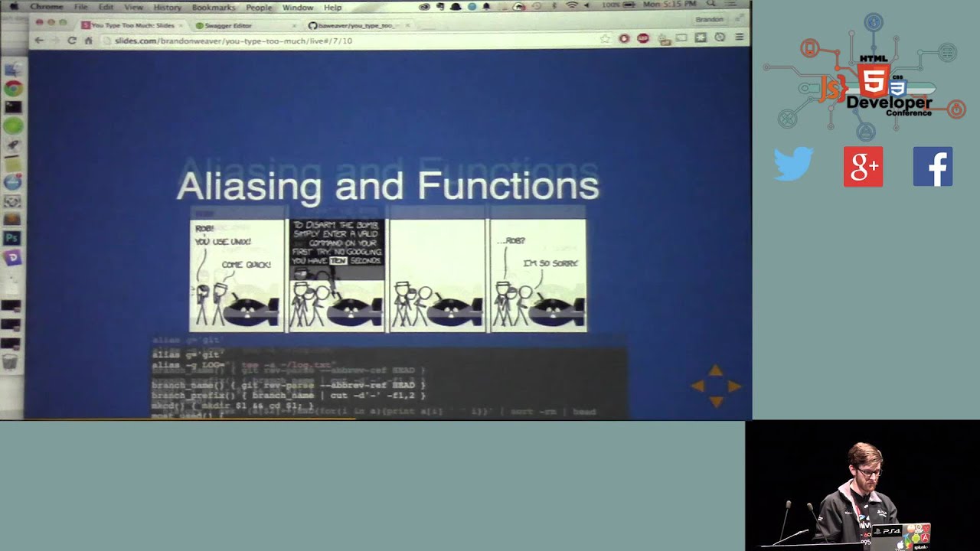Click the Bluetooth icon in the menu bar
Viewport: 980px width, 551px height.
554,5
